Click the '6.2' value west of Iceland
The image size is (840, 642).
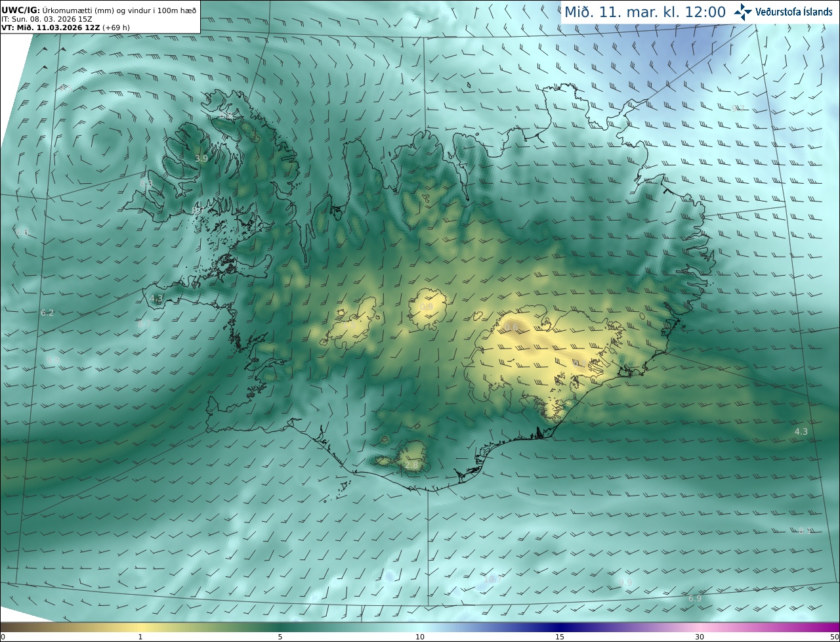coord(47,313)
